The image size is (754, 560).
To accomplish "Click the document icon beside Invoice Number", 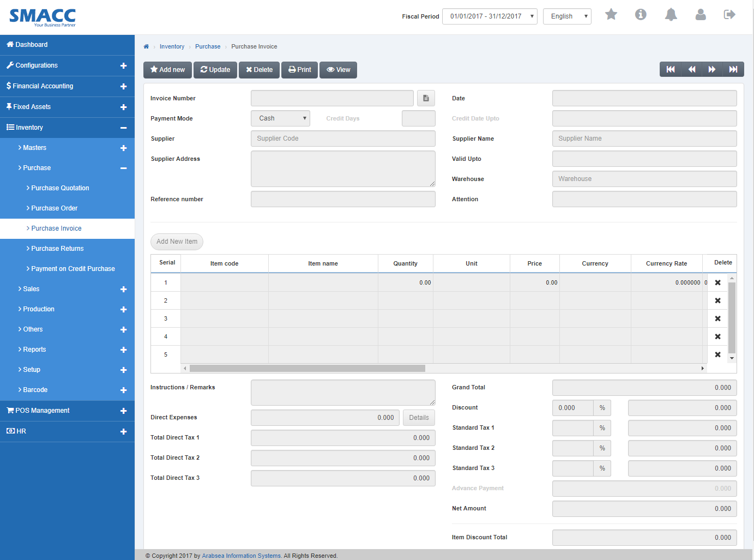I will click(426, 98).
